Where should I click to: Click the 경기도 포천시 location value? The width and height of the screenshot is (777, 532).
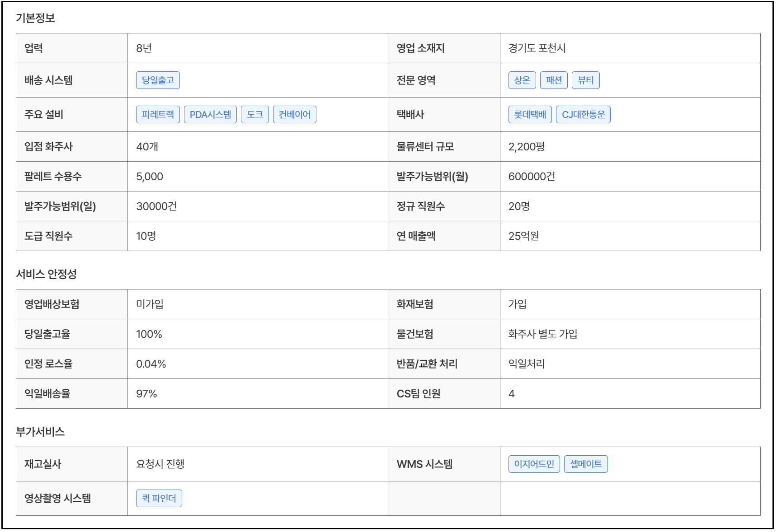point(537,48)
